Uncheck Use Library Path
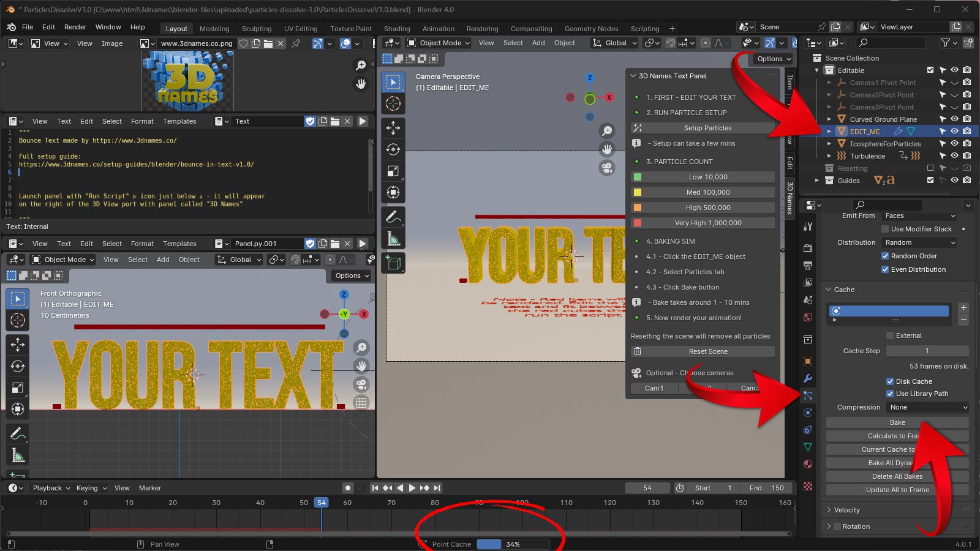 [890, 394]
